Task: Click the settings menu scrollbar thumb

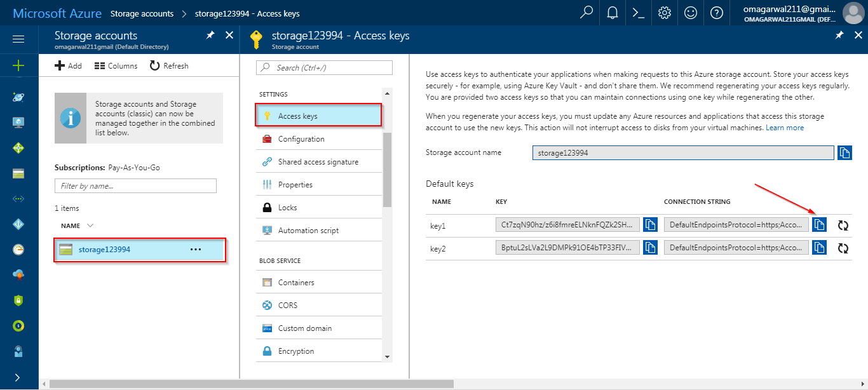Action: coord(388,170)
